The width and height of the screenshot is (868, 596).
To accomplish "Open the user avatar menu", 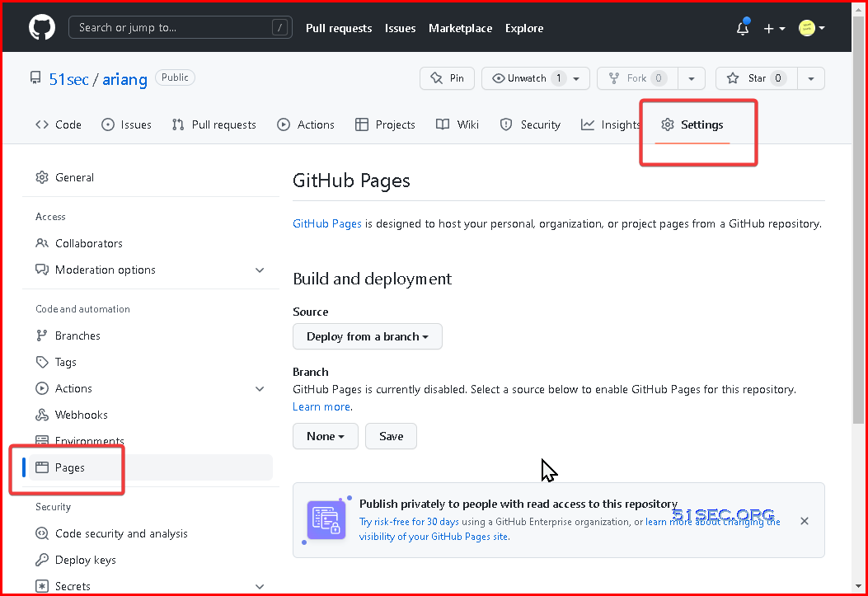I will 812,28.
